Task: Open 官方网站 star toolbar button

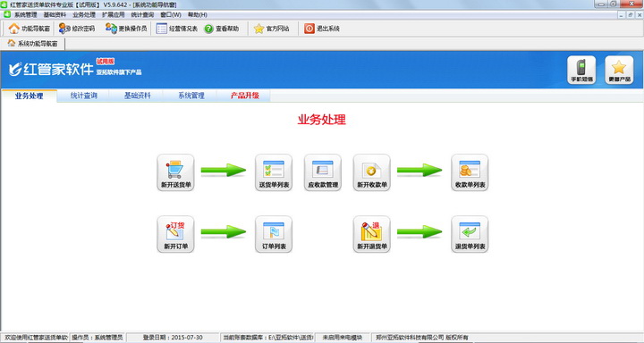Action: (272, 29)
